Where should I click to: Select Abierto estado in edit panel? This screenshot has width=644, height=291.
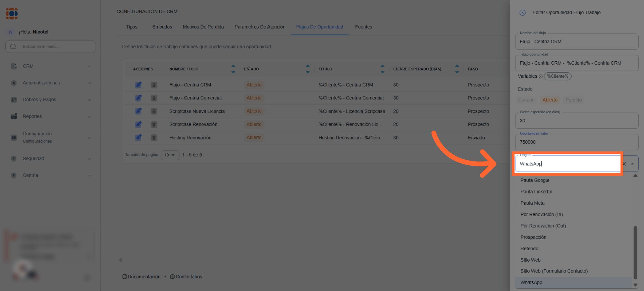click(x=550, y=100)
